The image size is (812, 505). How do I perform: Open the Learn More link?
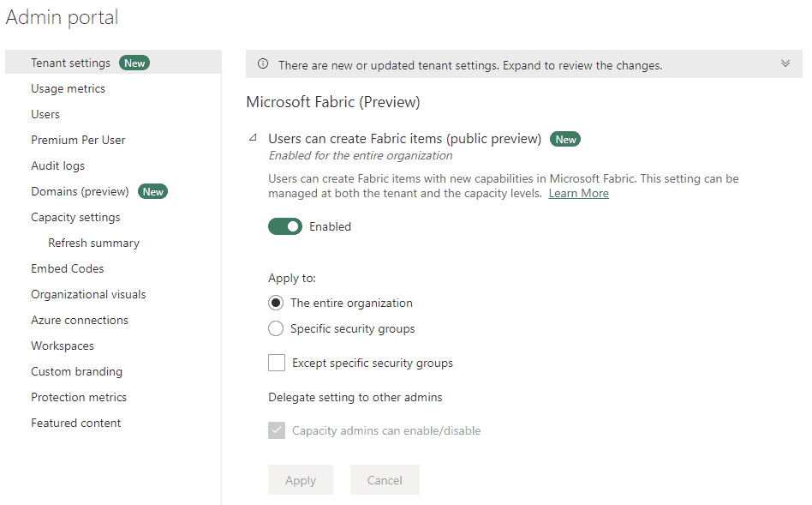[x=578, y=194]
